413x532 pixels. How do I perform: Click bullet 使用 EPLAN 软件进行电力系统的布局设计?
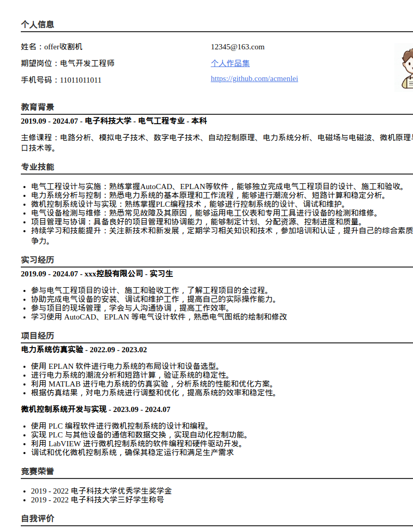pos(126,366)
